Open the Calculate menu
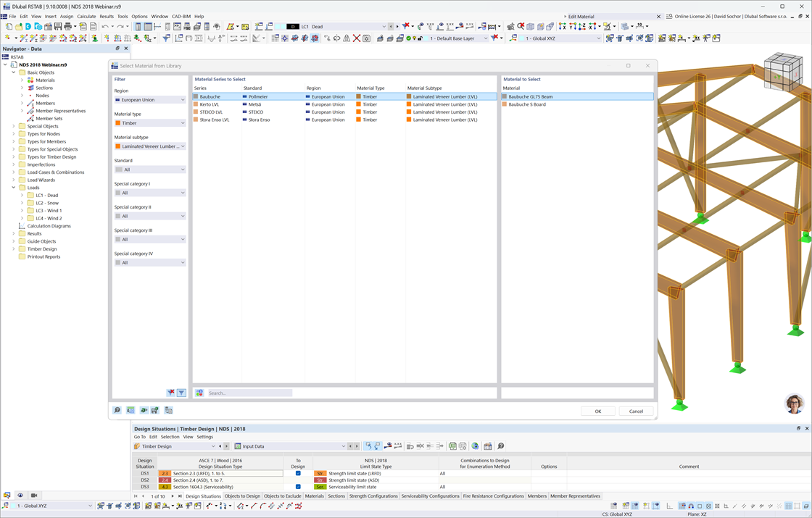 (86, 16)
